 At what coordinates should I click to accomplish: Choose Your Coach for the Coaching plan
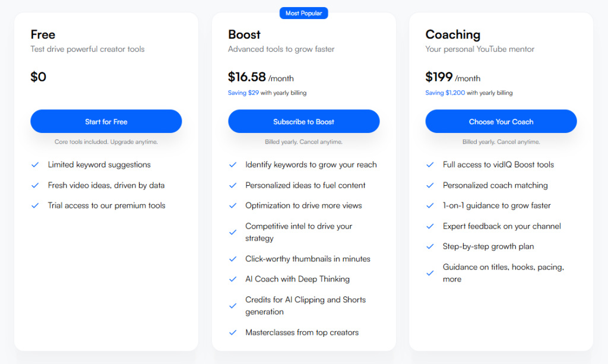tap(501, 121)
